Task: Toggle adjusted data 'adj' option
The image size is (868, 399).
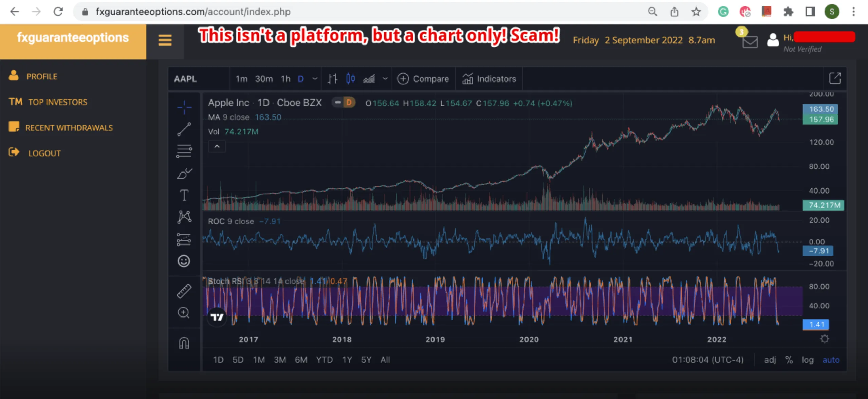Action: (770, 360)
